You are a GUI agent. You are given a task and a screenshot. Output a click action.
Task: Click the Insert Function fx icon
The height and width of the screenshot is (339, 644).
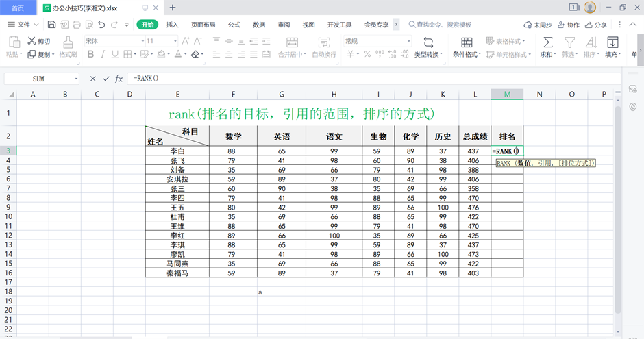(119, 79)
